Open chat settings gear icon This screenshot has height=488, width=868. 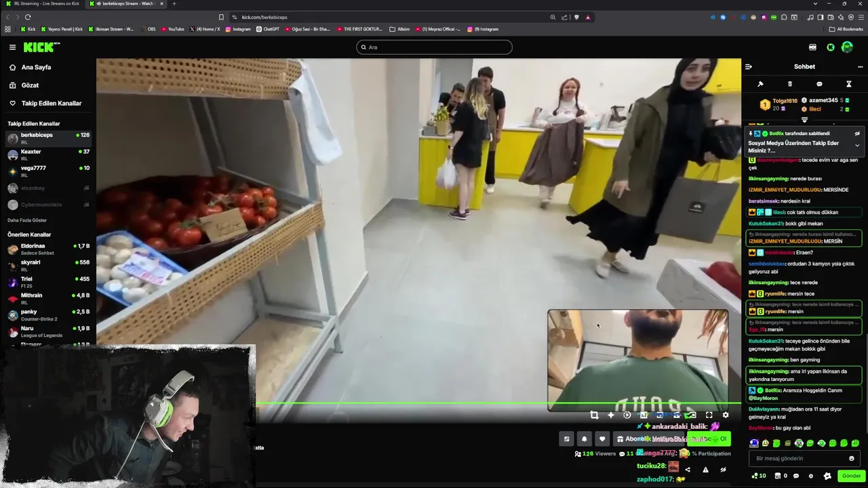tap(810, 476)
